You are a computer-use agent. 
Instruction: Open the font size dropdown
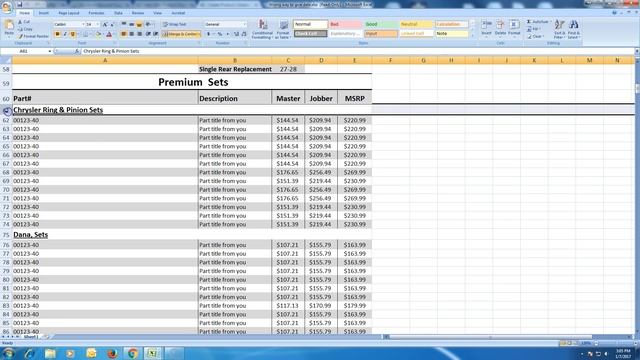click(97, 24)
